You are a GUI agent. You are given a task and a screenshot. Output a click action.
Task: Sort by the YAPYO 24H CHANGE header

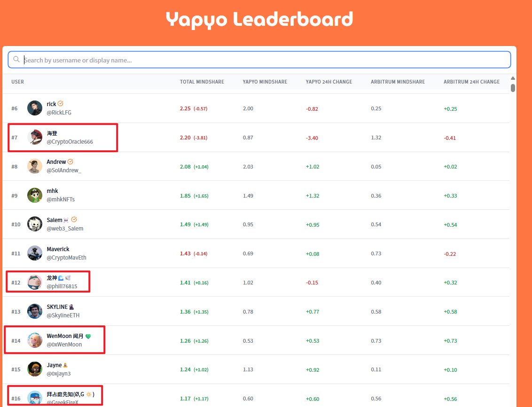coord(329,82)
